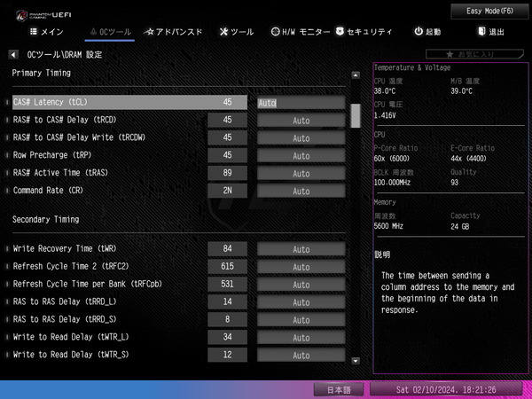The height and width of the screenshot is (399, 532).
Task: Open the Auto dropdown for Write Recovery Time (tWR)
Action: point(301,249)
